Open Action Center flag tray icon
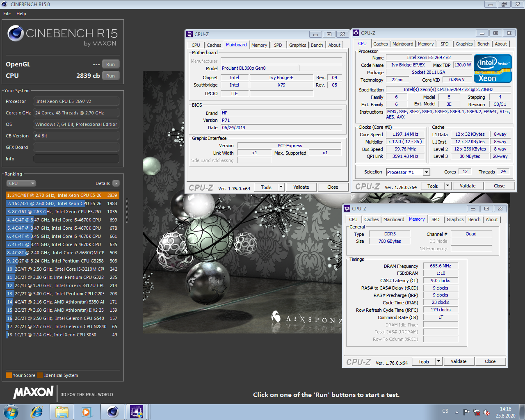 [x=467, y=412]
